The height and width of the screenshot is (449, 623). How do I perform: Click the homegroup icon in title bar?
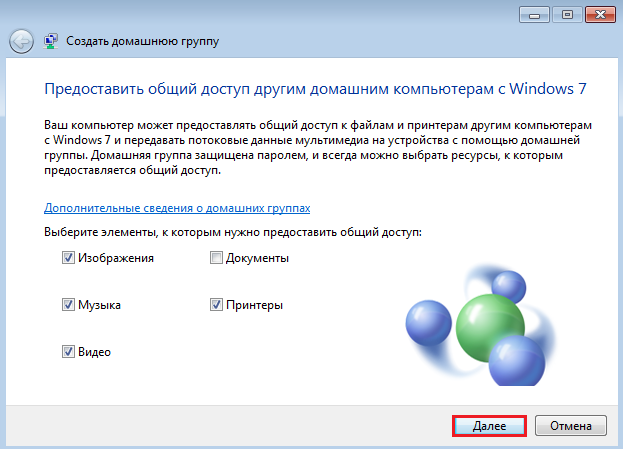pyautogui.click(x=50, y=41)
